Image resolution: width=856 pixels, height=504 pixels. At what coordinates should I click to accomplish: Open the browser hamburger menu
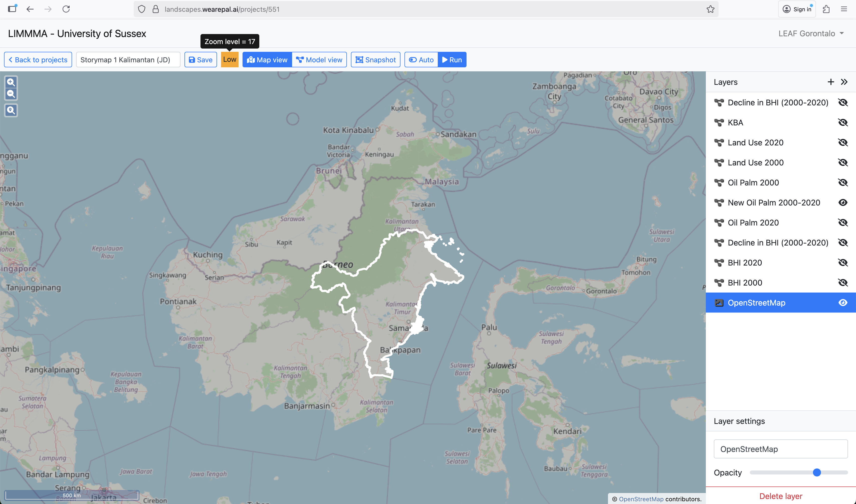[844, 9]
